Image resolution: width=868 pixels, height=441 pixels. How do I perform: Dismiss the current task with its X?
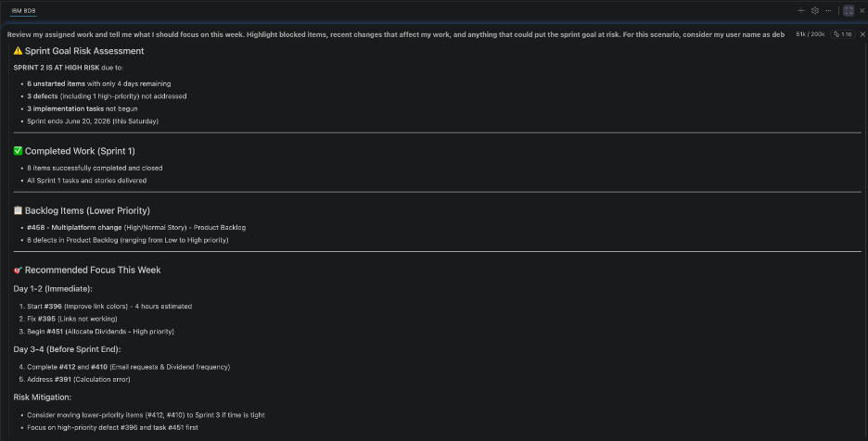tap(862, 34)
